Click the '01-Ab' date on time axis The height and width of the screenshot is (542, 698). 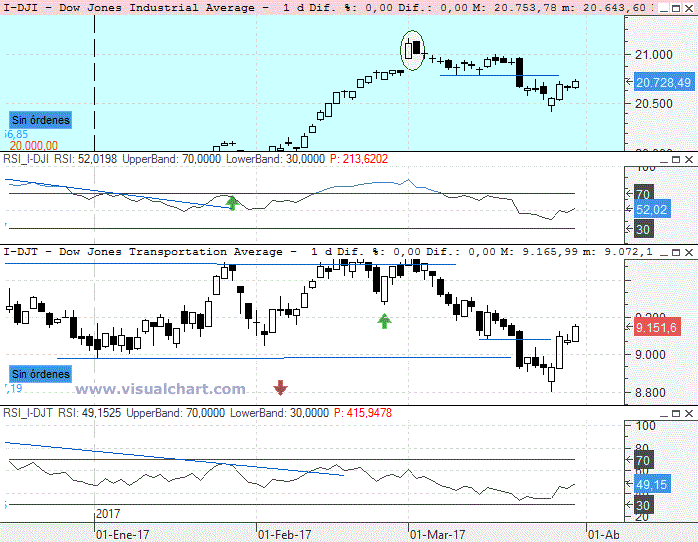click(x=604, y=534)
